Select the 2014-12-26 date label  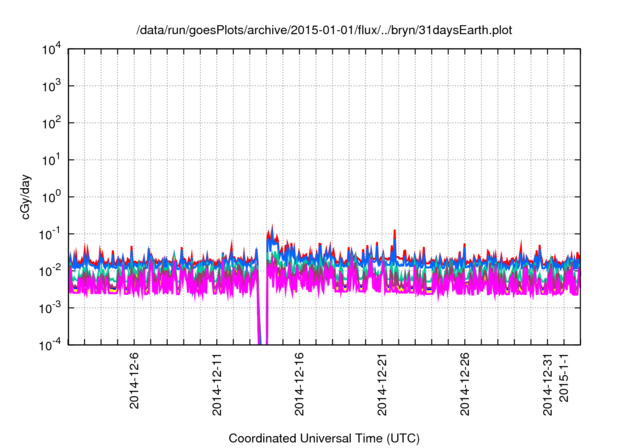(x=465, y=381)
